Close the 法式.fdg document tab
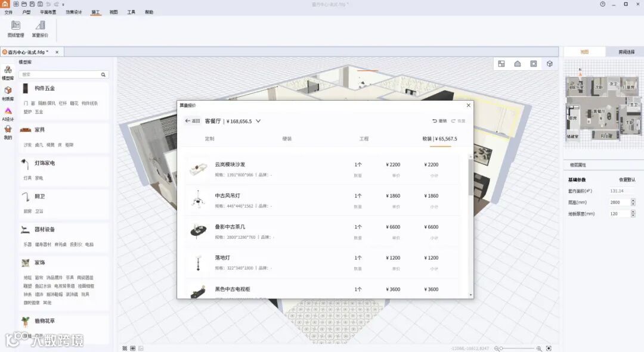Screen dimensions: 644x352 tap(57, 52)
